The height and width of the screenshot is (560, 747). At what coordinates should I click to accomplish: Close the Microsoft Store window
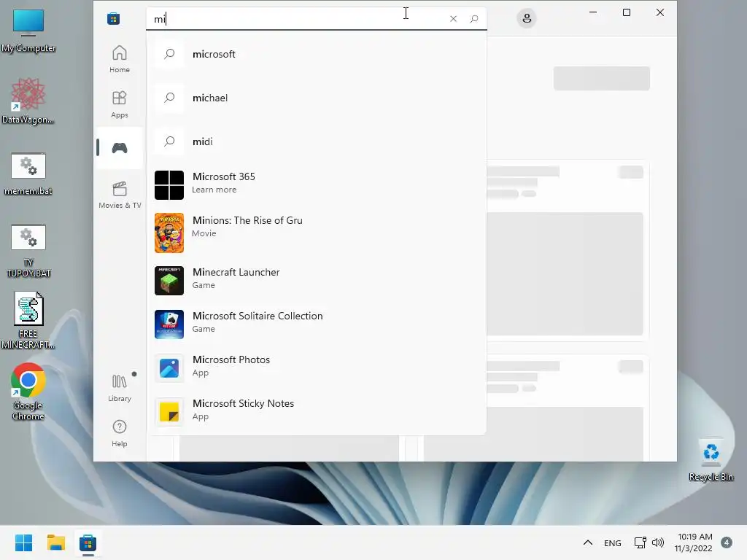click(x=659, y=12)
